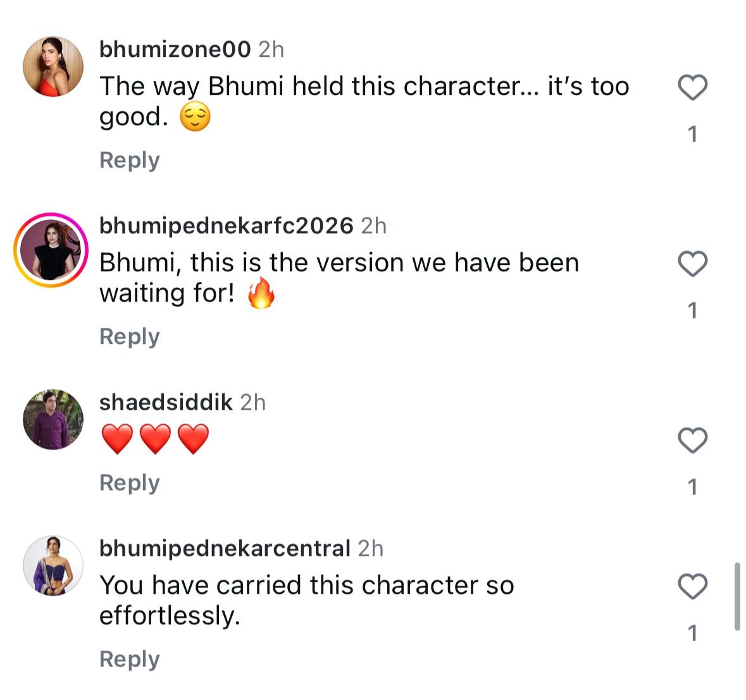This screenshot has height=700, width=746.
Task: See who liked shaedsiddik's comment
Action: [x=692, y=487]
